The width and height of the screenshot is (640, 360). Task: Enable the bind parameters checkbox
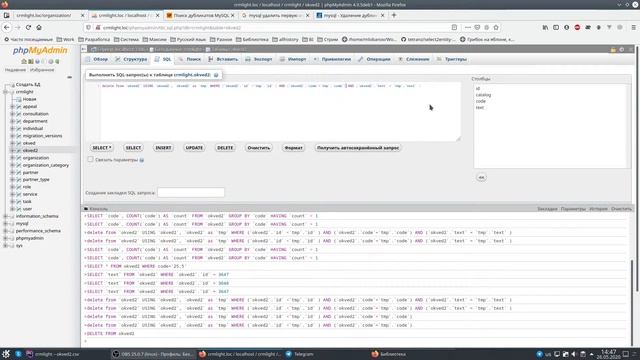point(90,160)
